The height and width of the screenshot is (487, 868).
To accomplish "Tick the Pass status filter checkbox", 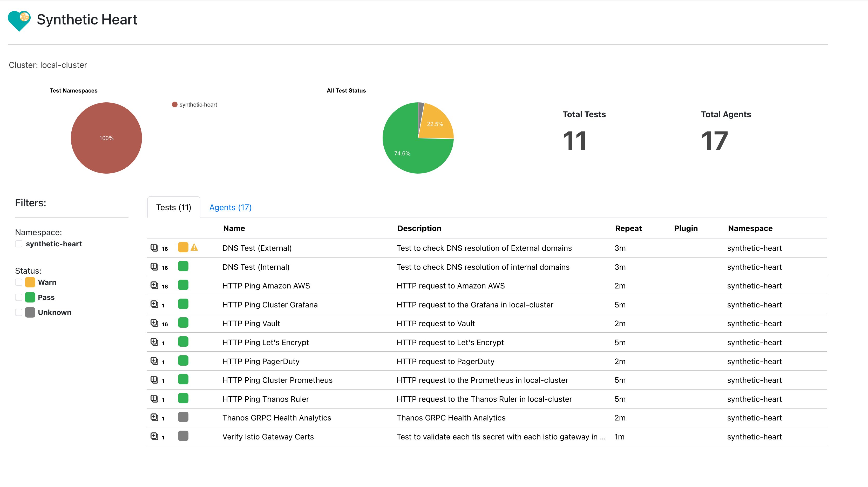I will 19,297.
